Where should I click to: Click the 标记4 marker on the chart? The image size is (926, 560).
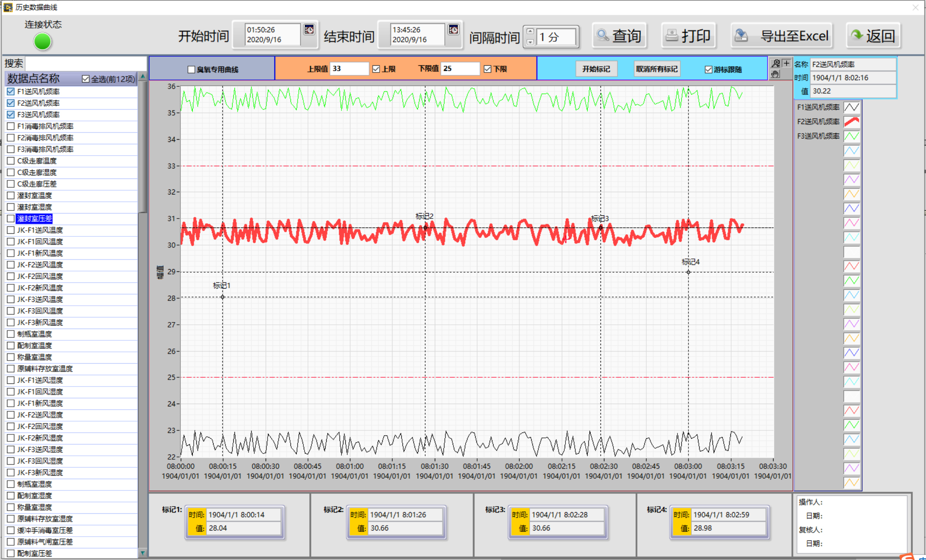point(688,272)
